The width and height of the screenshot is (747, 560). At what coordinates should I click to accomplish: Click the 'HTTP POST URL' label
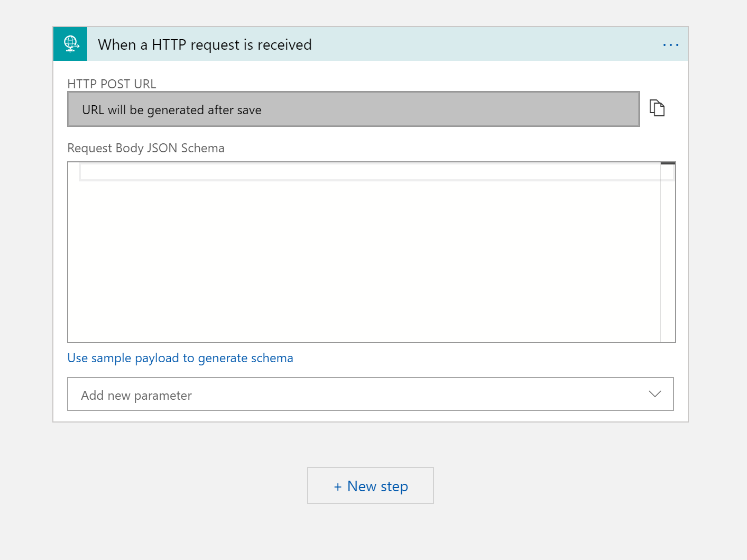tap(112, 84)
